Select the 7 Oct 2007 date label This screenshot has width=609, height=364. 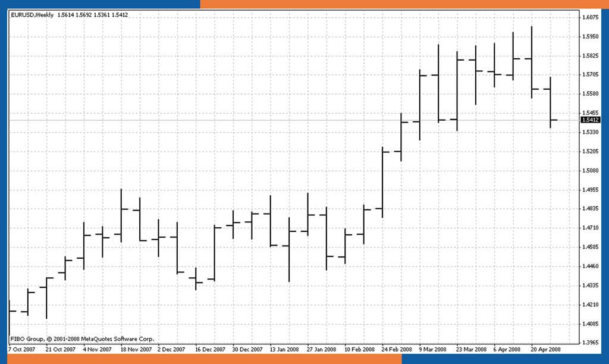point(23,349)
